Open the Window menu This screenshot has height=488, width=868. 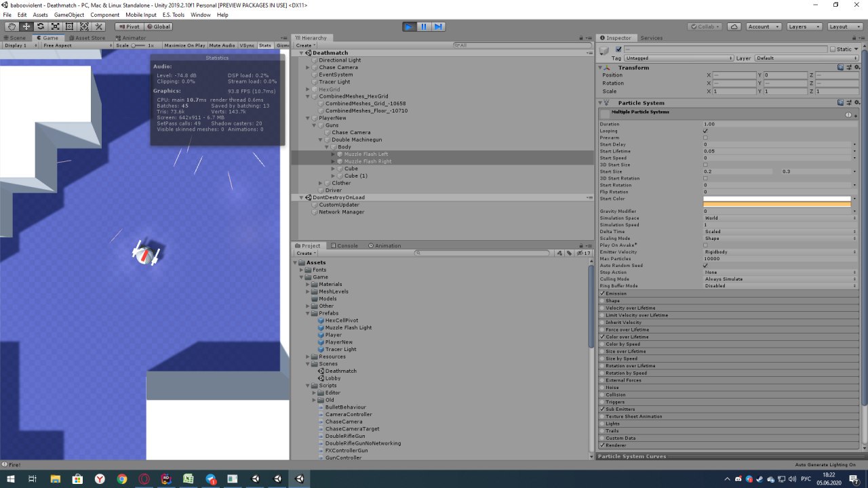pyautogui.click(x=200, y=14)
